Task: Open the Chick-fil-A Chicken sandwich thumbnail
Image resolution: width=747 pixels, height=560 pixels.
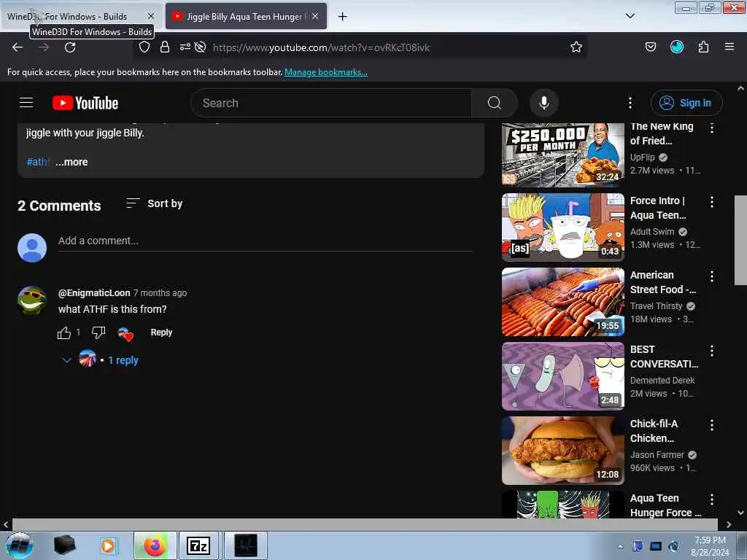Action: (x=562, y=451)
